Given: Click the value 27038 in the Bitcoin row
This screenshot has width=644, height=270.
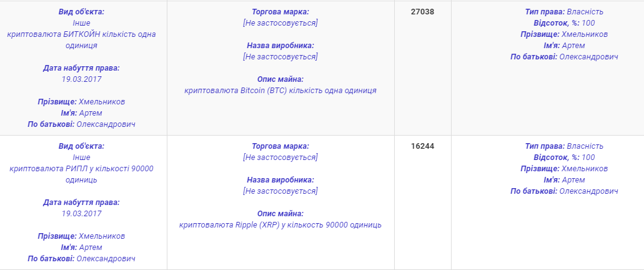Looking at the screenshot, I should [422, 12].
